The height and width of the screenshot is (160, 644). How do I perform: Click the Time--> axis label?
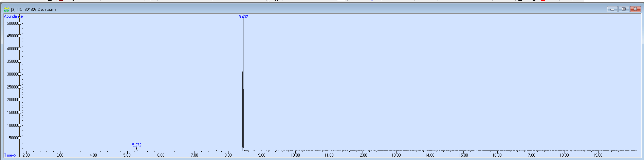[10, 155]
